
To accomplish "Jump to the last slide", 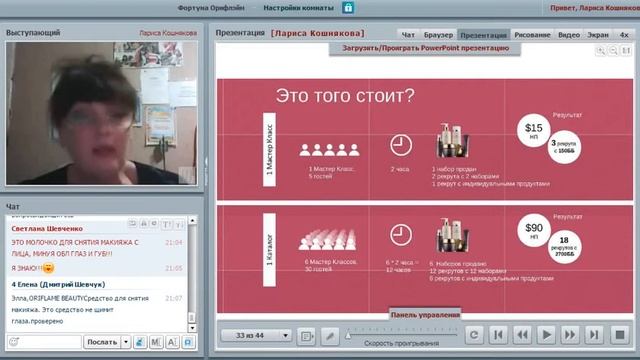I will 594,335.
